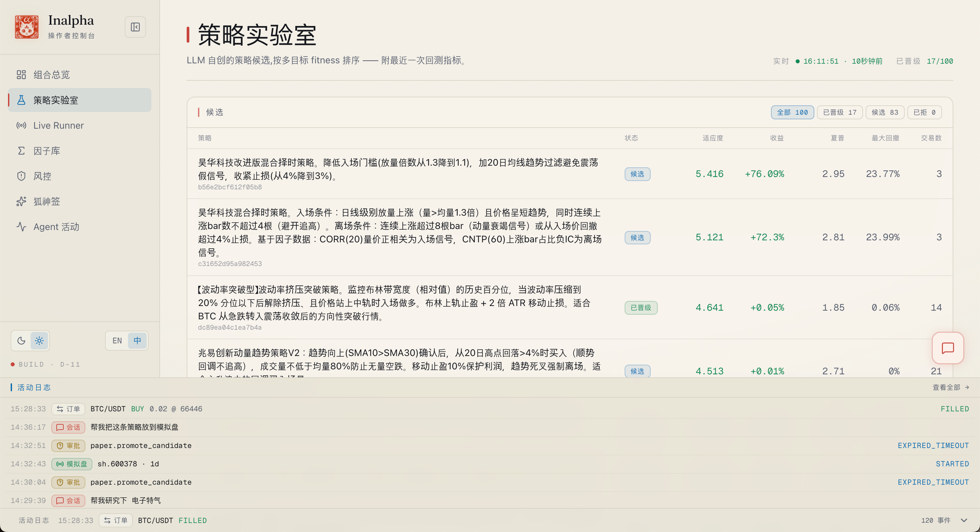Click the Agent 活动 pulse icon
Viewport: 980px width, 532px height.
21,227
